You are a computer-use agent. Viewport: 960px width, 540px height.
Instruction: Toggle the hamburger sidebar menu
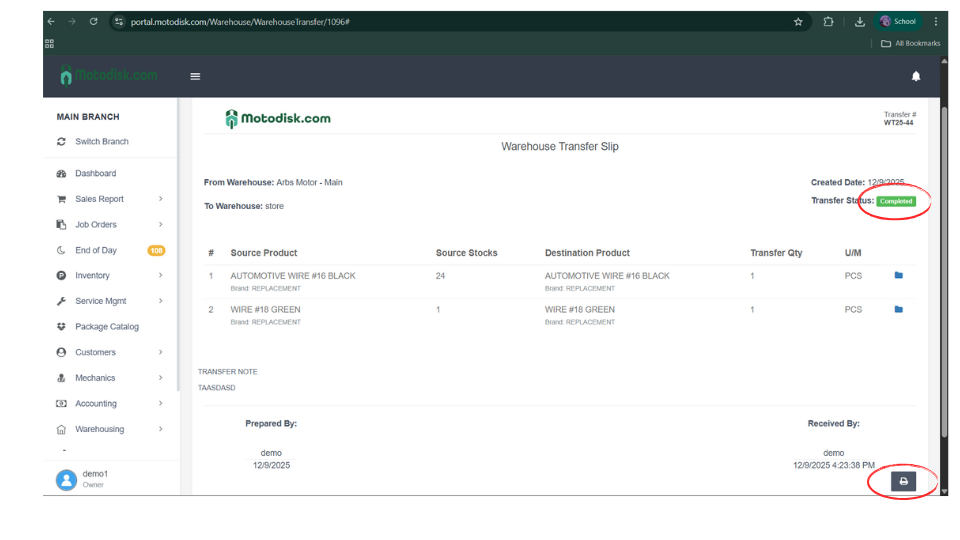pyautogui.click(x=195, y=76)
